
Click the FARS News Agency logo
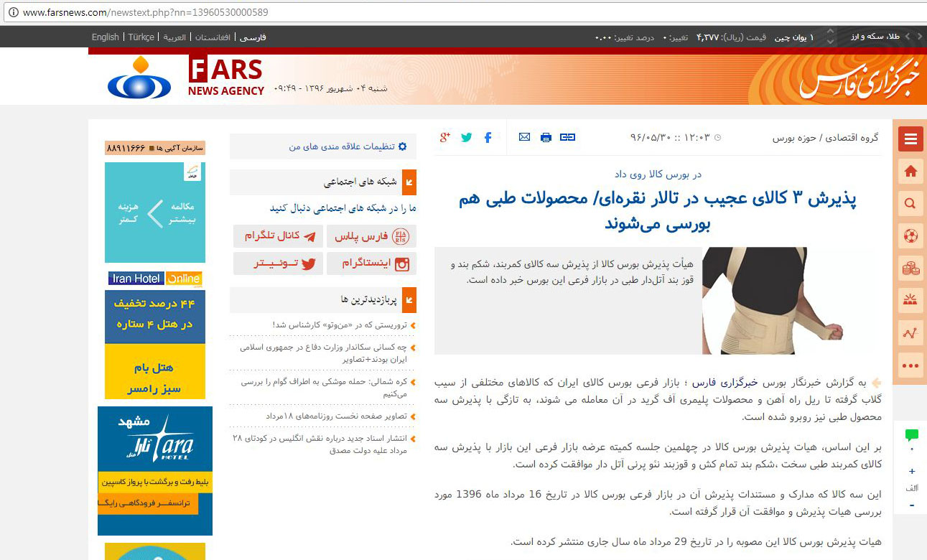pyautogui.click(x=226, y=77)
